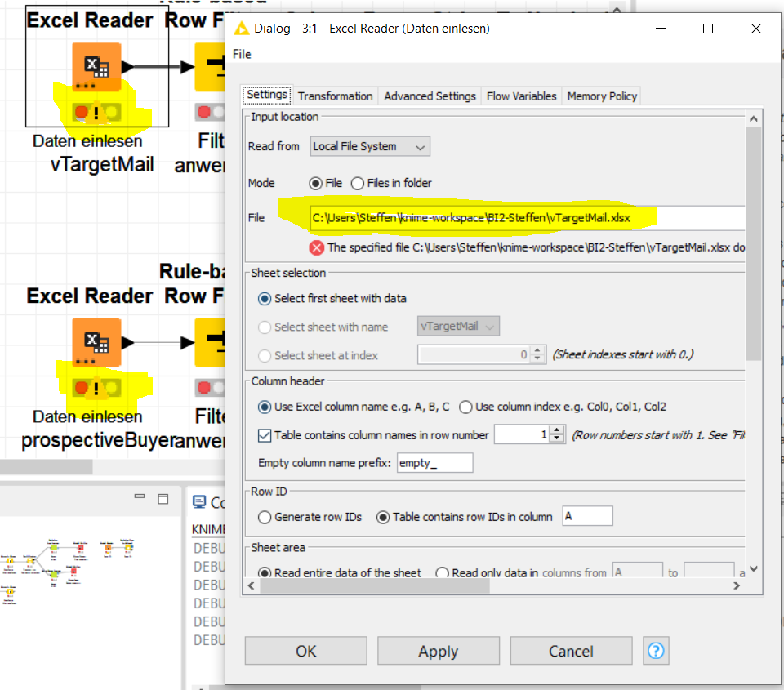Screen dimensions: 784x690
Task: Open the Local File System dropdown
Action: click(x=422, y=146)
